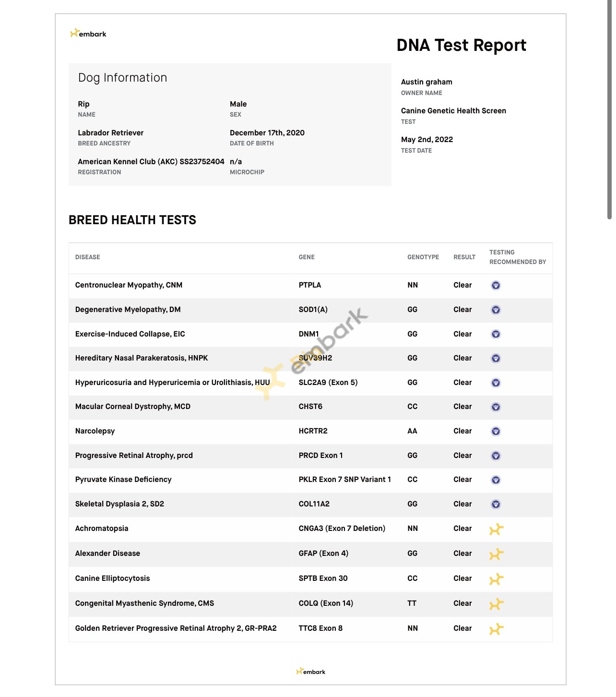The height and width of the screenshot is (697, 616).
Task: Click the date of birth December 17th, 2020
Action: [267, 133]
